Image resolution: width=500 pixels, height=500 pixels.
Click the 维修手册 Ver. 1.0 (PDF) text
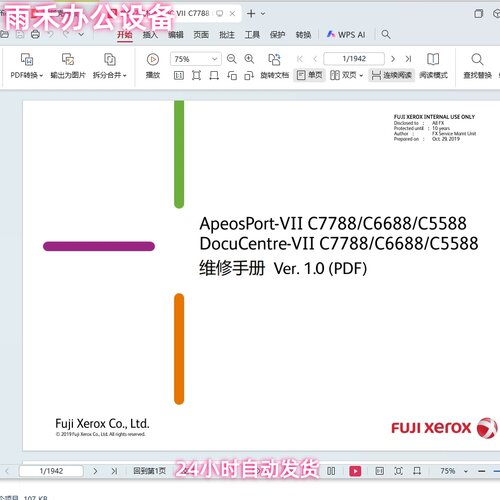(x=283, y=268)
